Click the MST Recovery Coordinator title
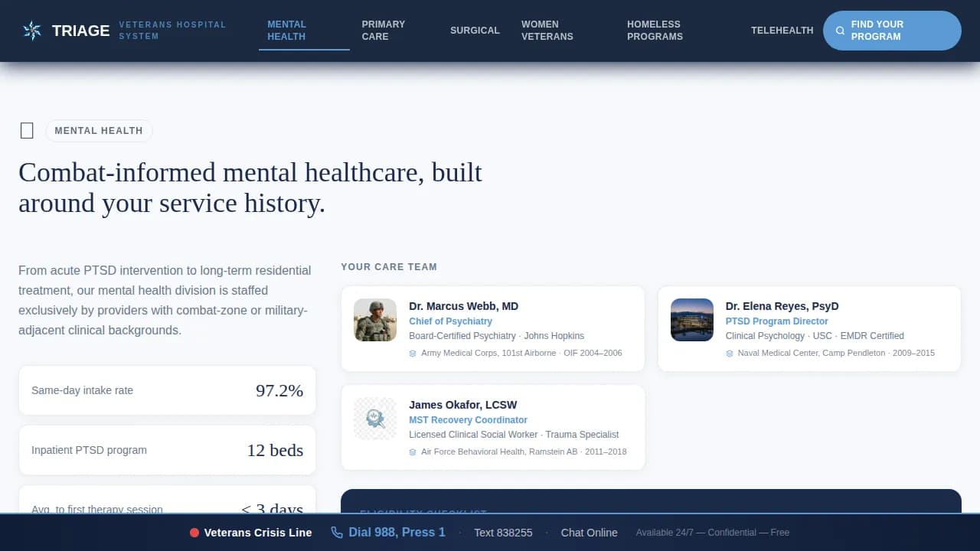This screenshot has height=551, width=980. pyautogui.click(x=469, y=420)
